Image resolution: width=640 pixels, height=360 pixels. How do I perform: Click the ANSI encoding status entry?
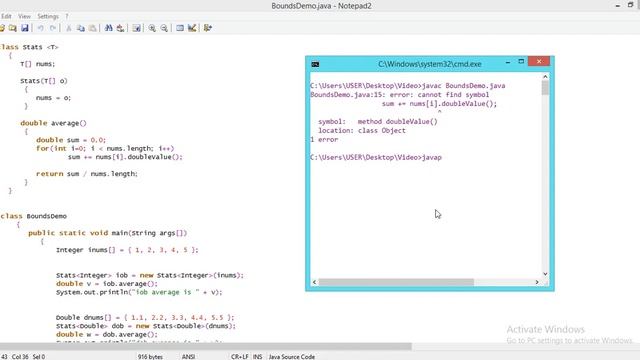point(188,357)
